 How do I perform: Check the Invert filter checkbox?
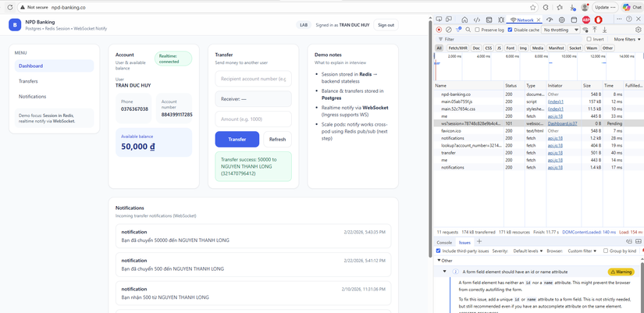point(589,39)
